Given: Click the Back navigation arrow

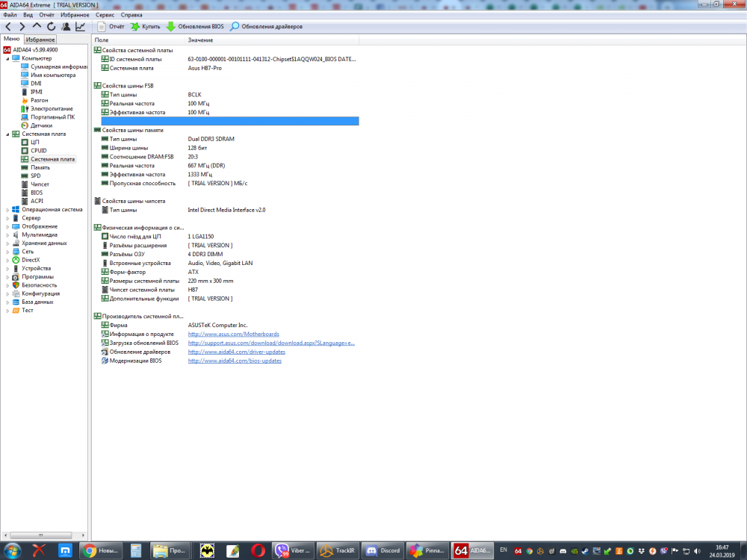Looking at the screenshot, I should tap(8, 27).
